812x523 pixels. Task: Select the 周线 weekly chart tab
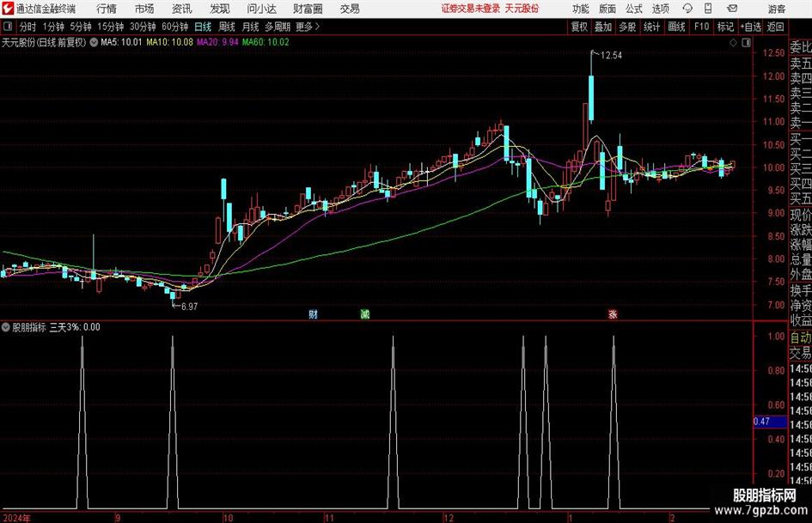coord(226,27)
